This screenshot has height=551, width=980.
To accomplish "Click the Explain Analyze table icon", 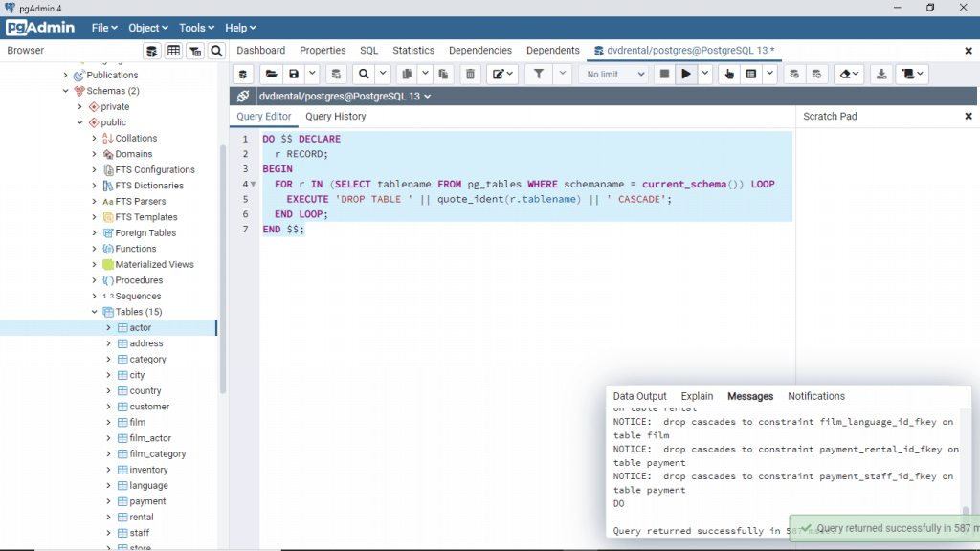I will (751, 75).
